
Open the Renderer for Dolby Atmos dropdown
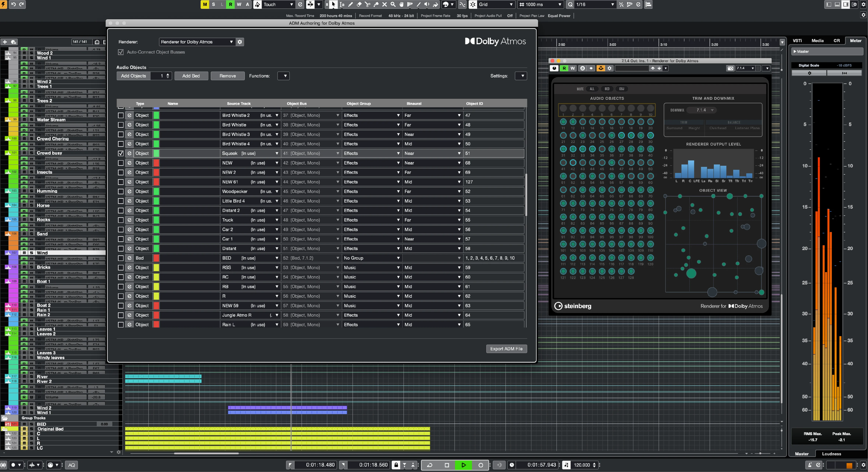coord(197,42)
